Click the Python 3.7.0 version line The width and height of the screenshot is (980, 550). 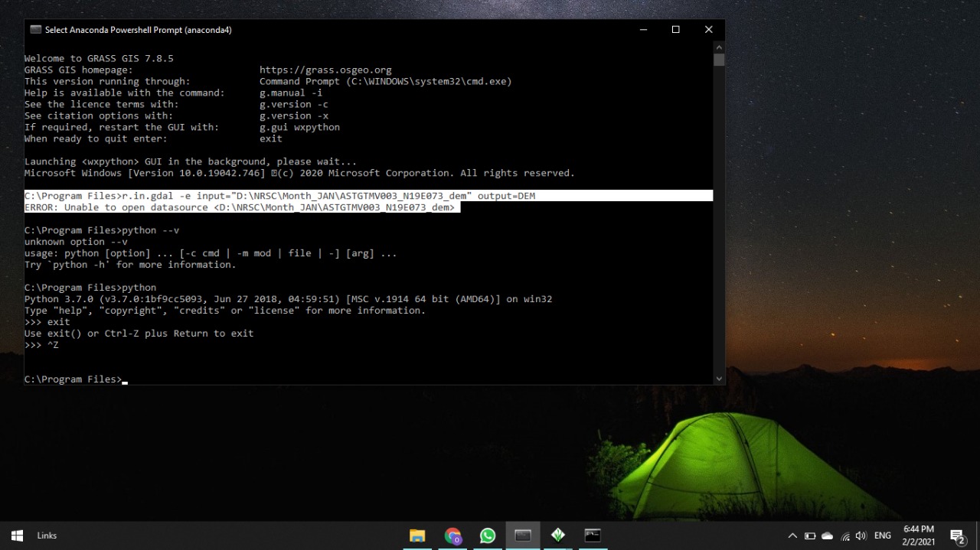288,299
